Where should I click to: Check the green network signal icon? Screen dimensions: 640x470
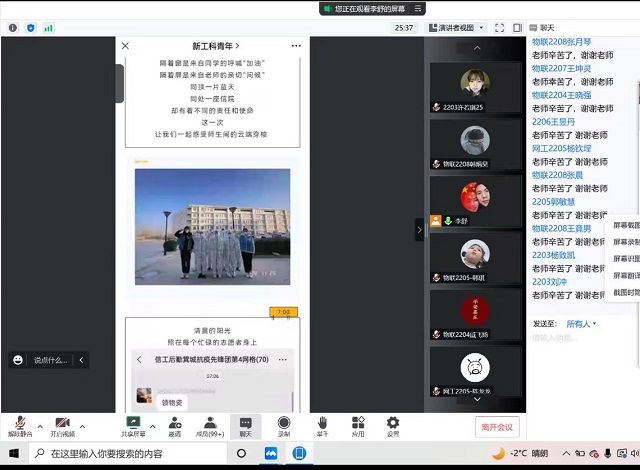[49, 28]
